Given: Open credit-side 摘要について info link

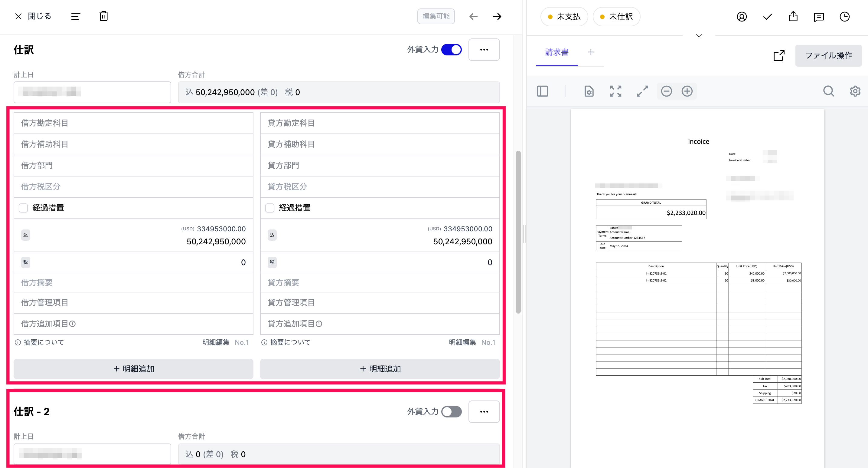Looking at the screenshot, I should (286, 342).
